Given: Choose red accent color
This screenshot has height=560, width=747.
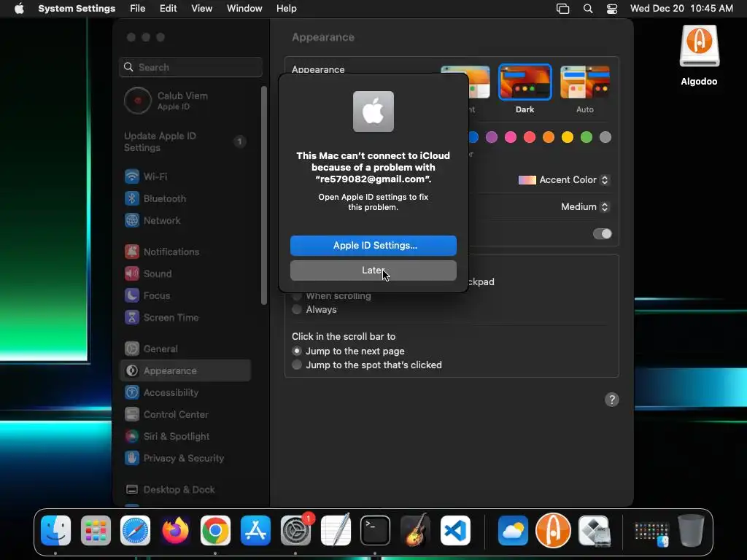Looking at the screenshot, I should [530, 137].
